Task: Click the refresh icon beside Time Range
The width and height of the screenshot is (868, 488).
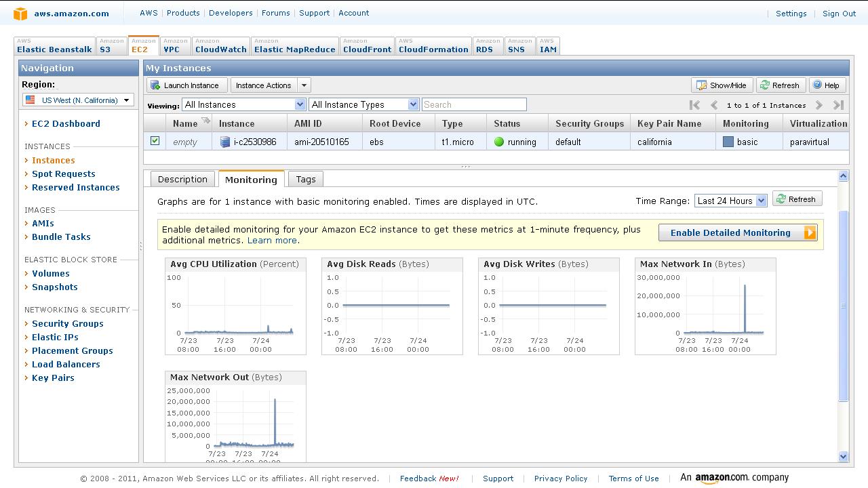Action: coord(781,199)
